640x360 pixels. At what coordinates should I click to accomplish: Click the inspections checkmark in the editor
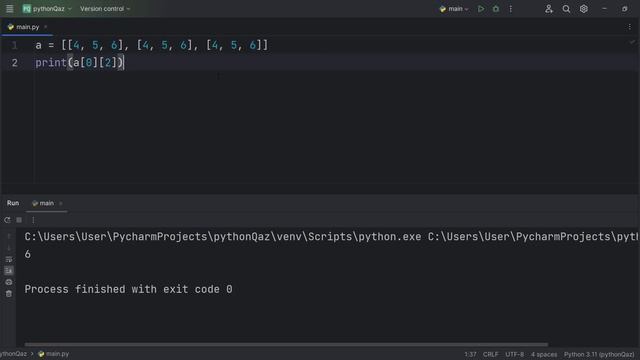click(x=632, y=42)
